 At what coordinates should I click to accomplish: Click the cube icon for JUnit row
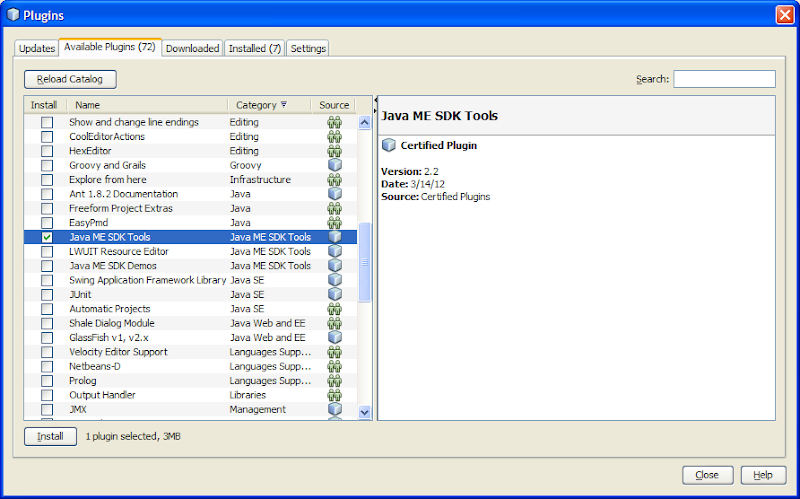(335, 294)
